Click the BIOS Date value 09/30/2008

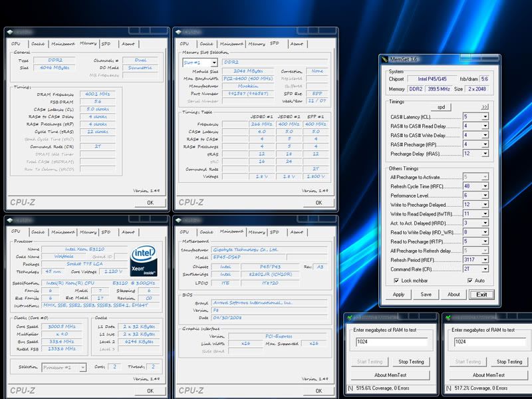point(269,318)
